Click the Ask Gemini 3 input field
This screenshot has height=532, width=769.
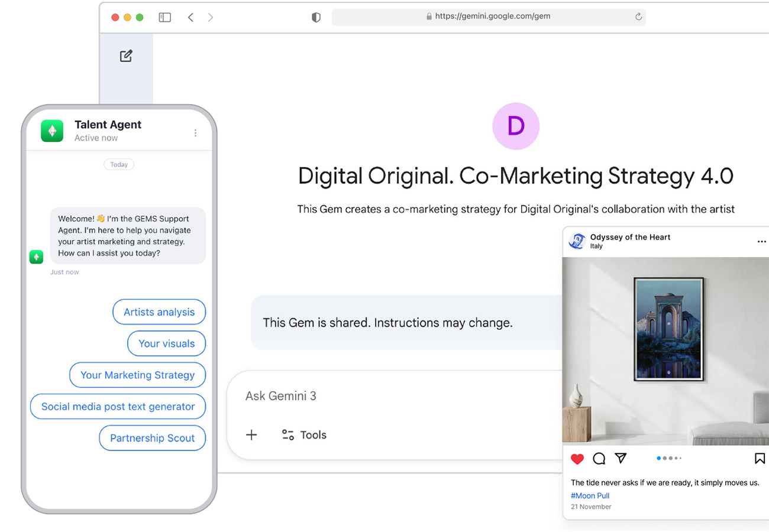280,396
